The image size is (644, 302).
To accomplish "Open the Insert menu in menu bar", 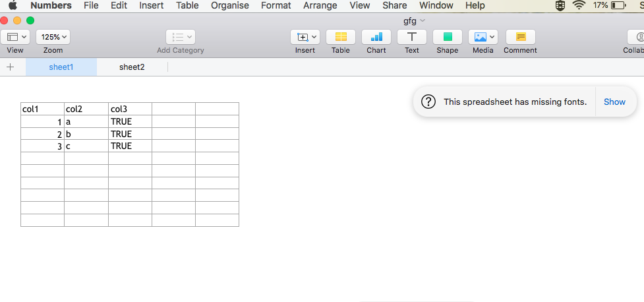I will tap(152, 5).
